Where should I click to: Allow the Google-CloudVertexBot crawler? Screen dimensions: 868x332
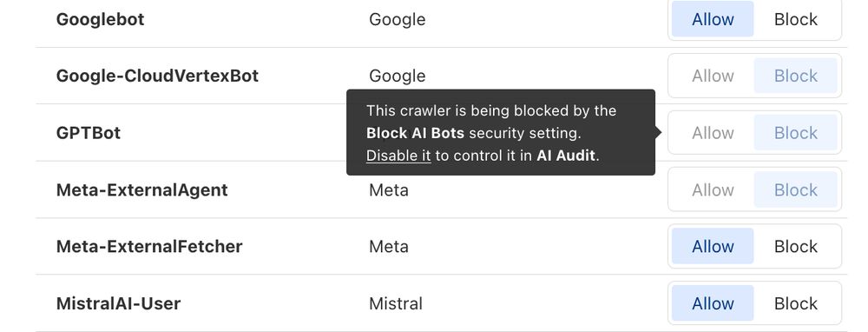point(713,76)
